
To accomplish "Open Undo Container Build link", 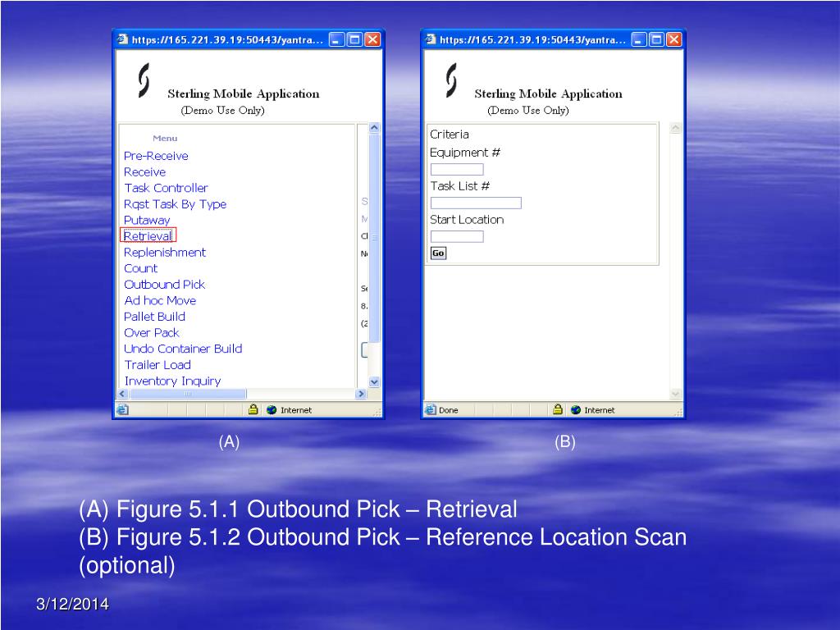I will click(x=183, y=349).
